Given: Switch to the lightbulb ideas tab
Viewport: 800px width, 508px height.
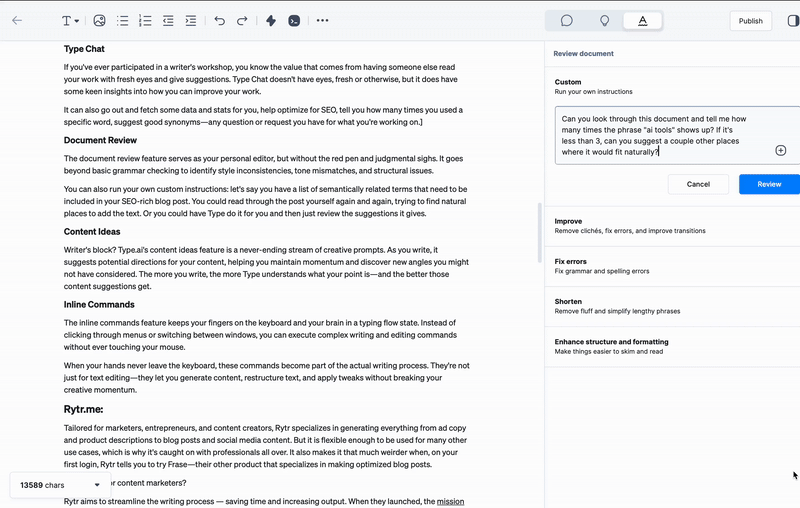Looking at the screenshot, I should 605,20.
